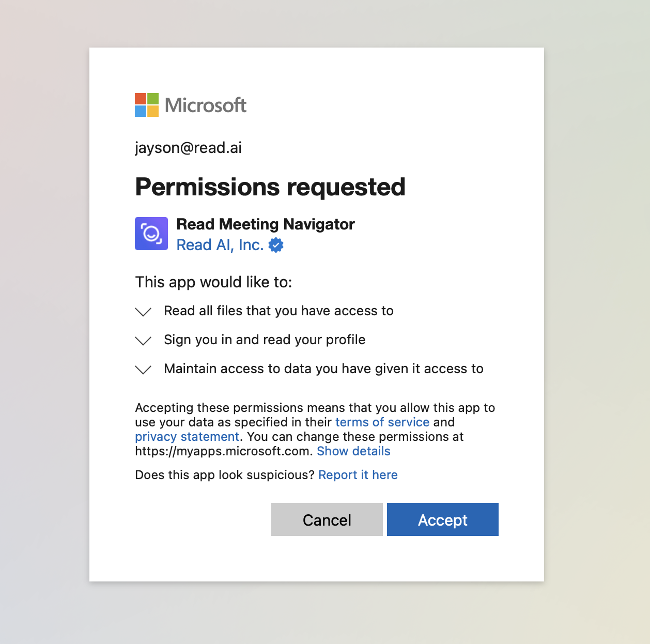Expand "Read all files" permission chevron
The image size is (650, 644).
(x=143, y=312)
